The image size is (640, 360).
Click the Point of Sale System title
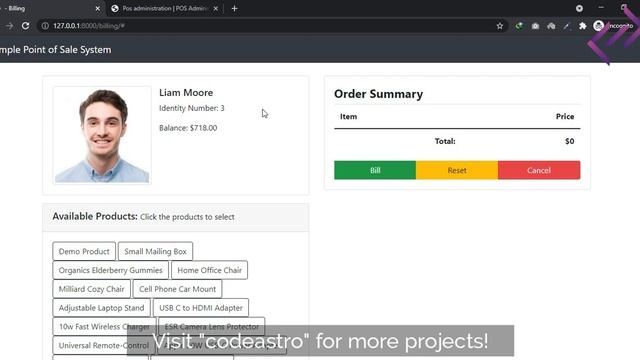55,50
